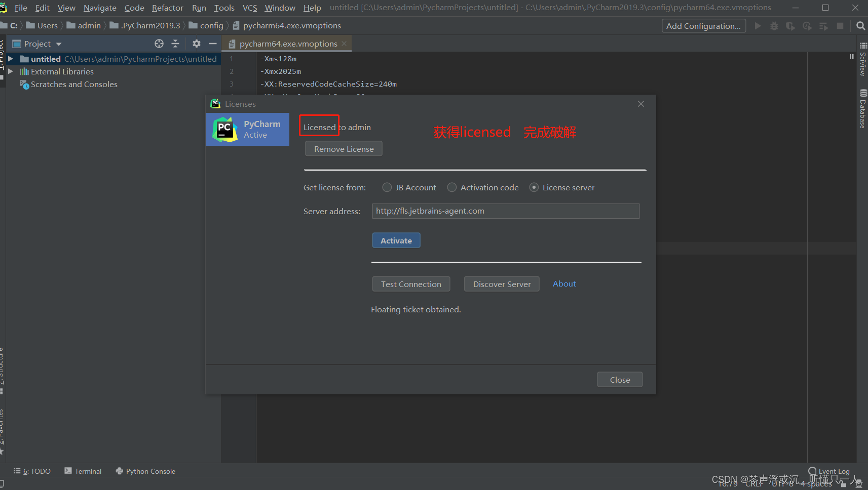The height and width of the screenshot is (490, 868).
Task: Close the Licenses dialog with X
Action: [x=641, y=104]
